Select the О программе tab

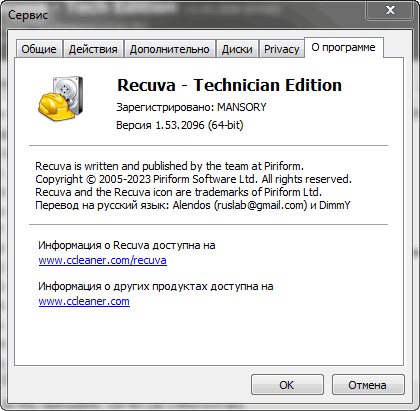344,47
